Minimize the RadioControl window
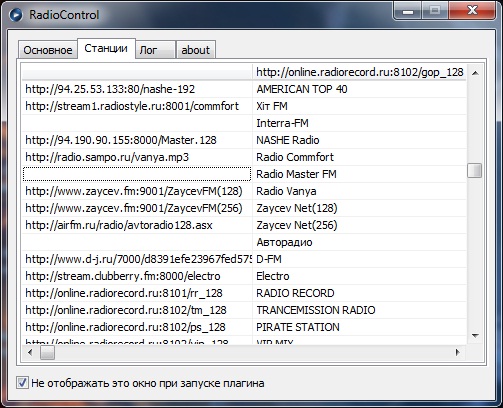 tap(408, 11)
